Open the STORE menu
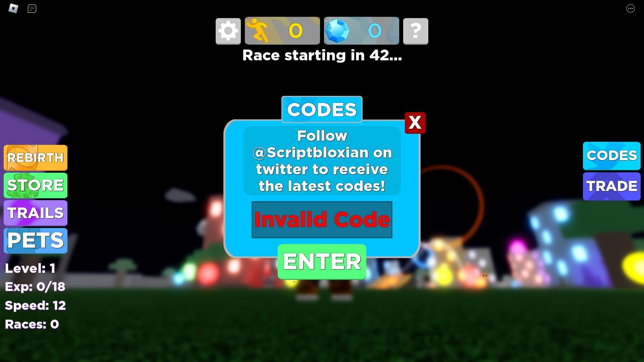 [x=35, y=185]
